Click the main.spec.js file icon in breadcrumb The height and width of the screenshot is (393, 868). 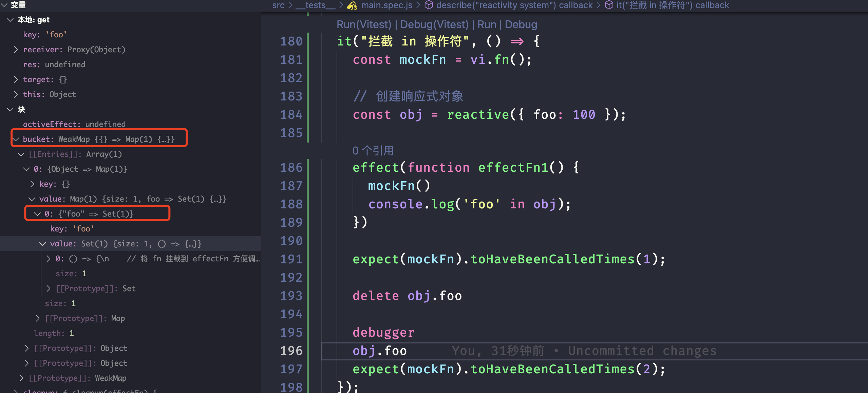point(352,5)
